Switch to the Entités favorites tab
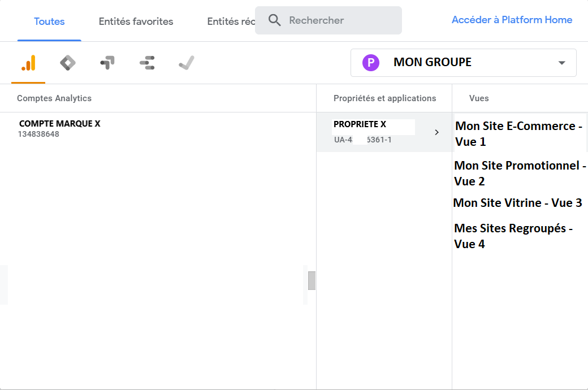The height and width of the screenshot is (390, 588). pos(136,21)
